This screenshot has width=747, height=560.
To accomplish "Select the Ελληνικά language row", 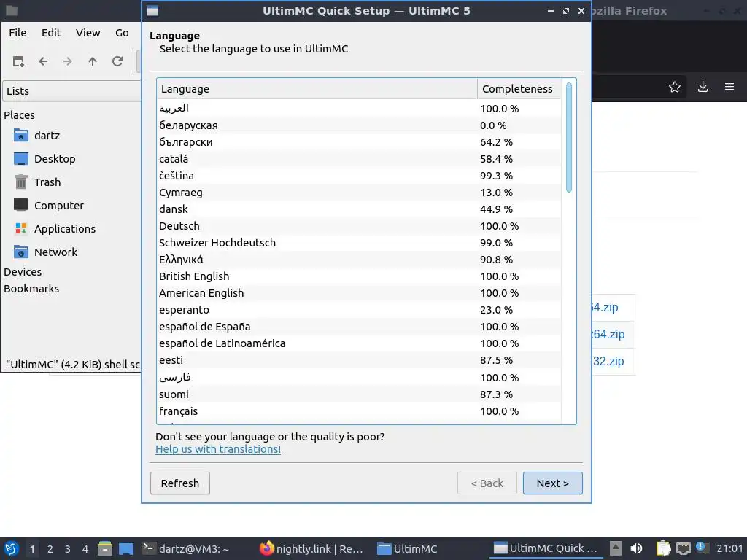I will coord(359,260).
